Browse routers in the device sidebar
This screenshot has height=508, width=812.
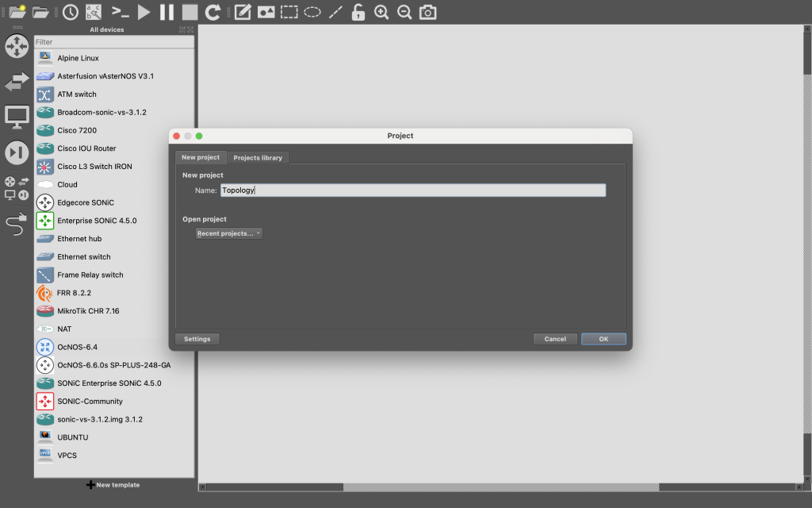click(17, 46)
